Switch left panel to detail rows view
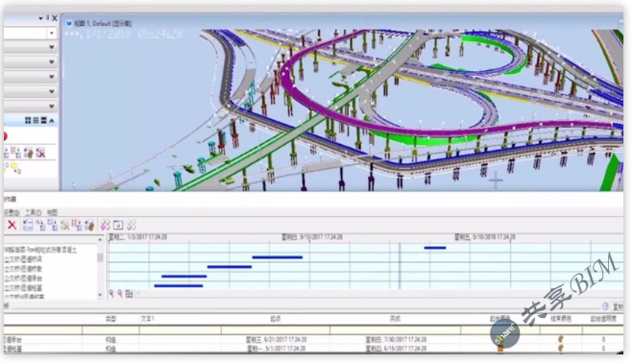The height and width of the screenshot is (364, 633). point(43,120)
